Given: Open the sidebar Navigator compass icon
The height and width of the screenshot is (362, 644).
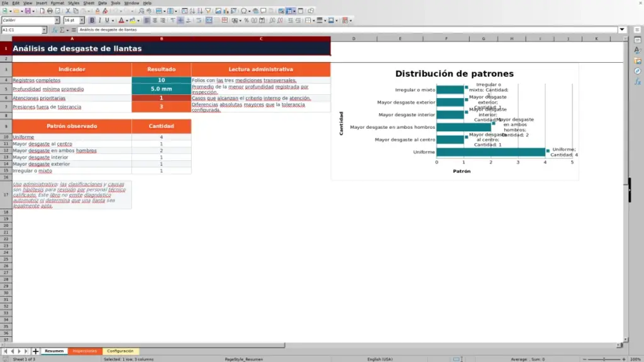Looking at the screenshot, I should 638,71.
